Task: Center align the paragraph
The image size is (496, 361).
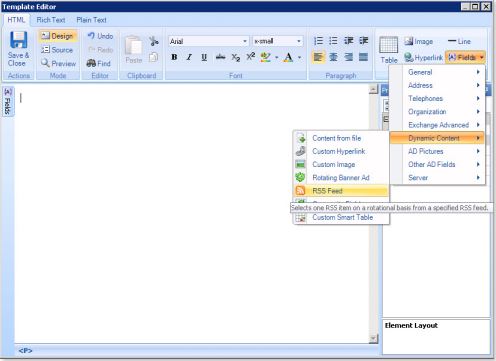Action: tap(333, 57)
